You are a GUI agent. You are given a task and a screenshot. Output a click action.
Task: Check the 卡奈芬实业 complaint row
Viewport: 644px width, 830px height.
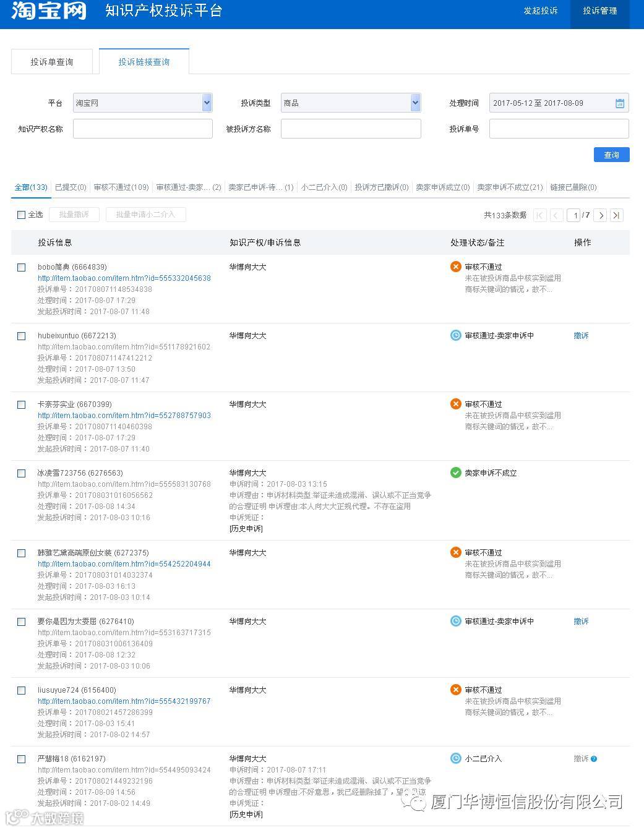pos(21,404)
